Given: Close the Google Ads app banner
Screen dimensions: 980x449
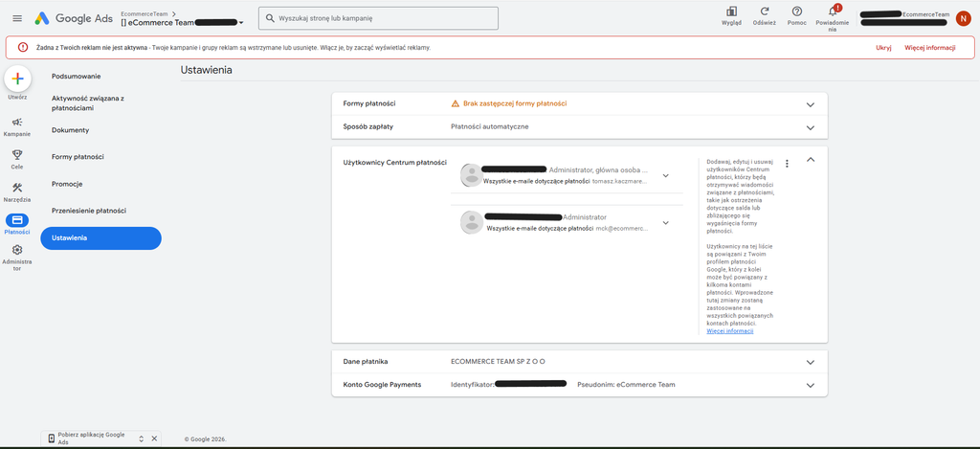Looking at the screenshot, I should (x=154, y=438).
